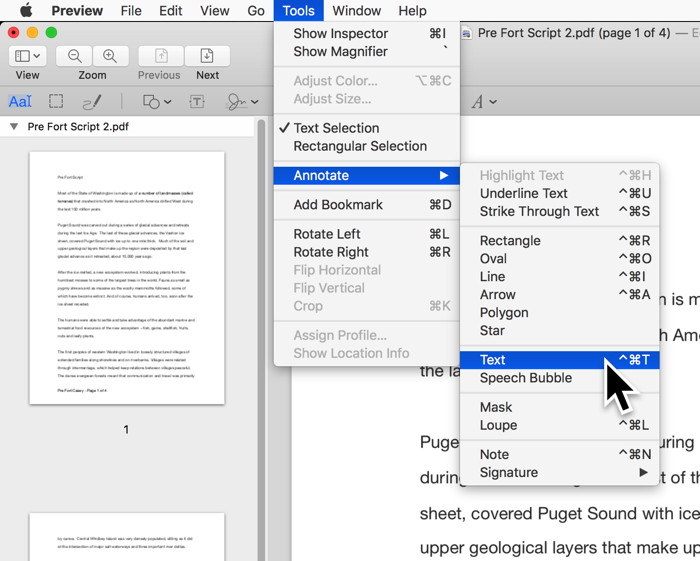Image resolution: width=700 pixels, height=561 pixels.
Task: Open the Edit menu
Action: pos(171,10)
